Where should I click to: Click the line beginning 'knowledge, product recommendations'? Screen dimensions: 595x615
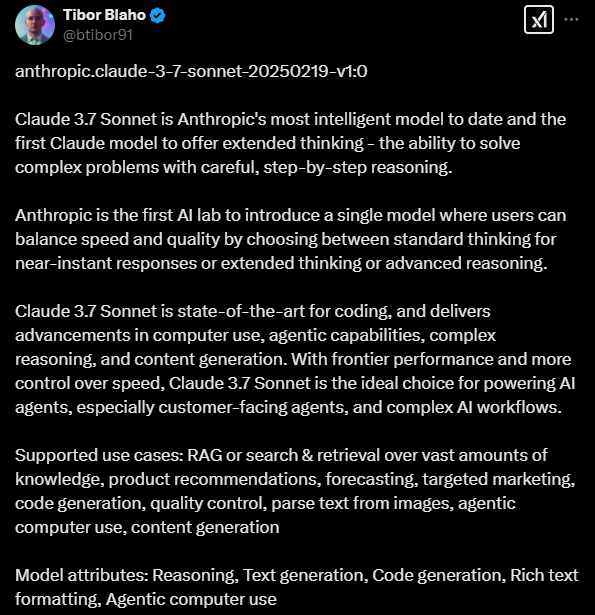pos(295,479)
